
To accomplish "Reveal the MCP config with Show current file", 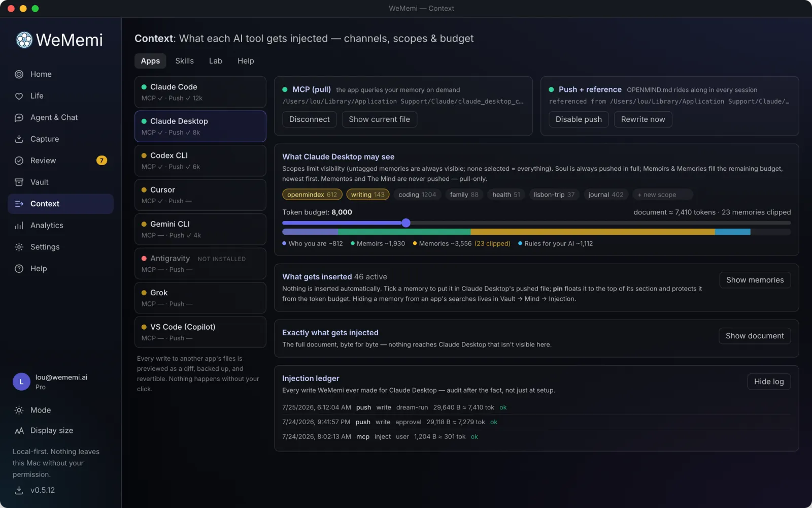I will point(379,119).
